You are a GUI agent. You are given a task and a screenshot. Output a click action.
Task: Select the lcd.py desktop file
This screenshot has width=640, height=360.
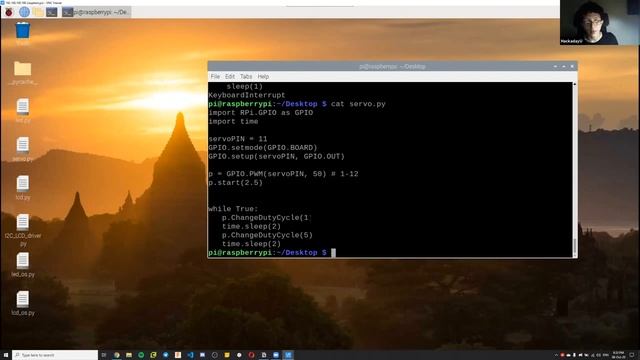pyautogui.click(x=22, y=187)
